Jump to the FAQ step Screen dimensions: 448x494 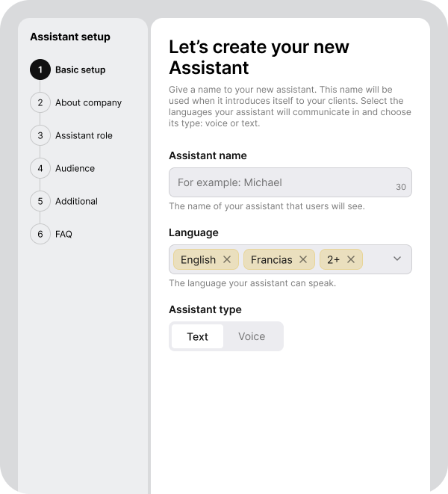pyautogui.click(x=63, y=234)
